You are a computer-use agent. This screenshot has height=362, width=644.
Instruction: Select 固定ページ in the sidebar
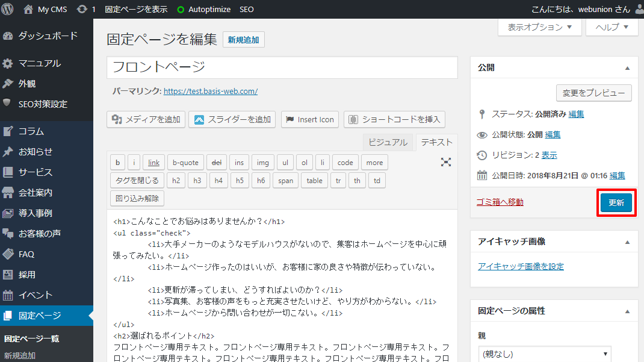tap(46, 316)
